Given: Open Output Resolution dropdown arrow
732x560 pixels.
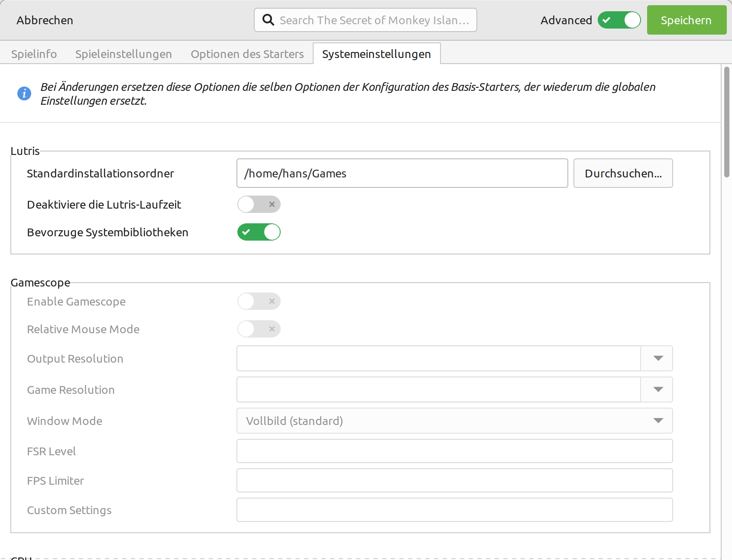Looking at the screenshot, I should coord(657,358).
